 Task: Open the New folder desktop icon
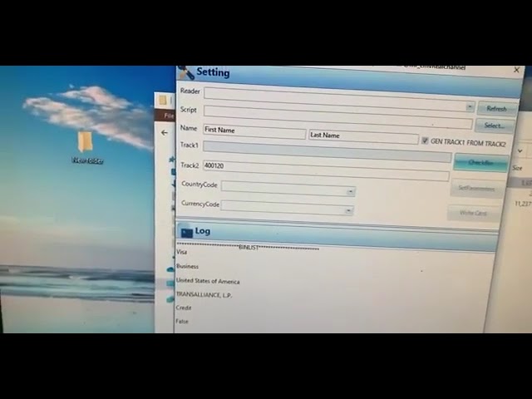click(86, 147)
